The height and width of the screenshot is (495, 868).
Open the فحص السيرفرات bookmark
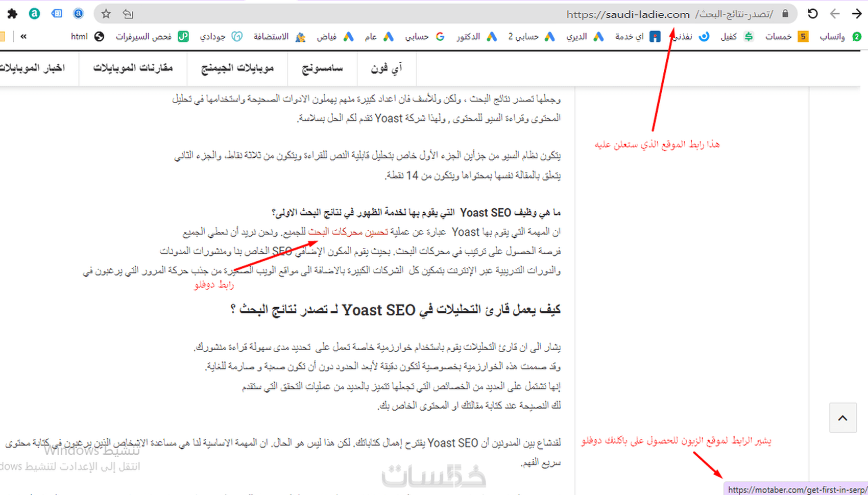[x=152, y=37]
